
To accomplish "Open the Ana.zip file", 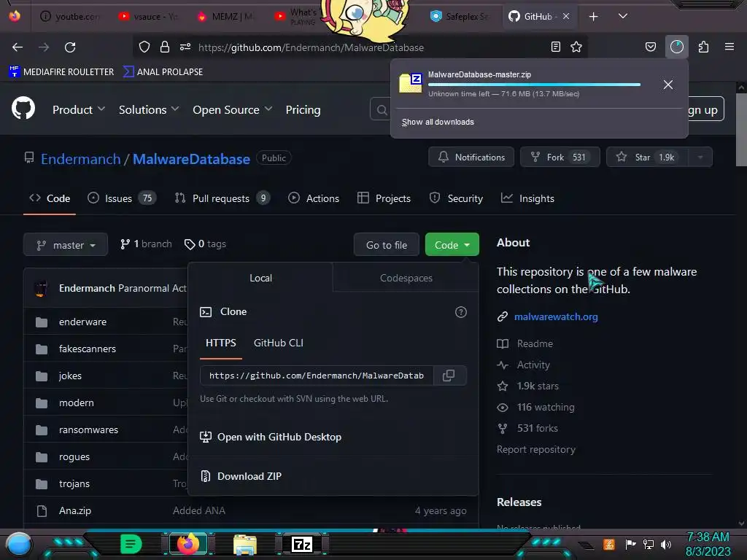I will [75, 511].
